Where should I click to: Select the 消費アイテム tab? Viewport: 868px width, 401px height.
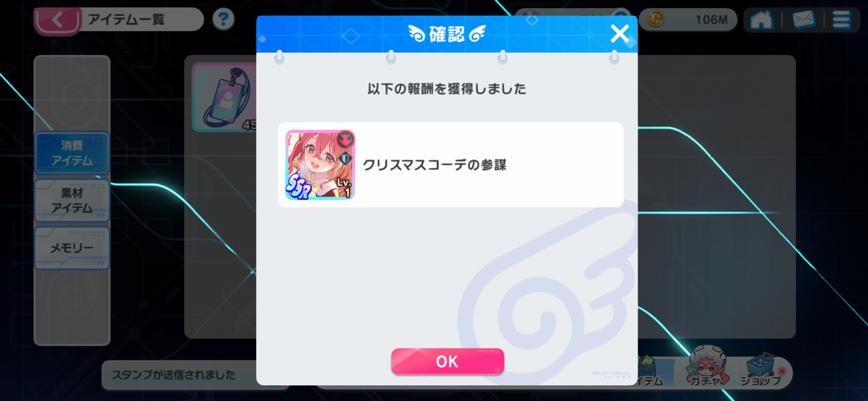(72, 153)
